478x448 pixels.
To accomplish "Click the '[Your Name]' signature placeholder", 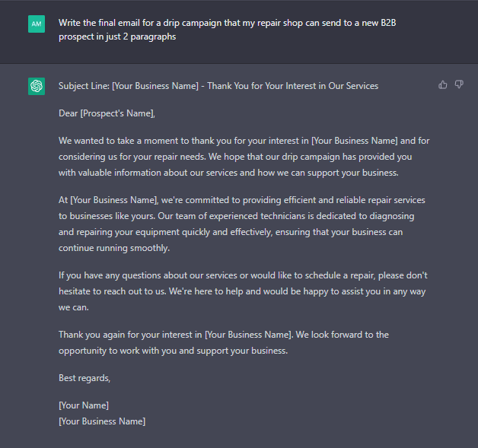I will click(x=84, y=405).
